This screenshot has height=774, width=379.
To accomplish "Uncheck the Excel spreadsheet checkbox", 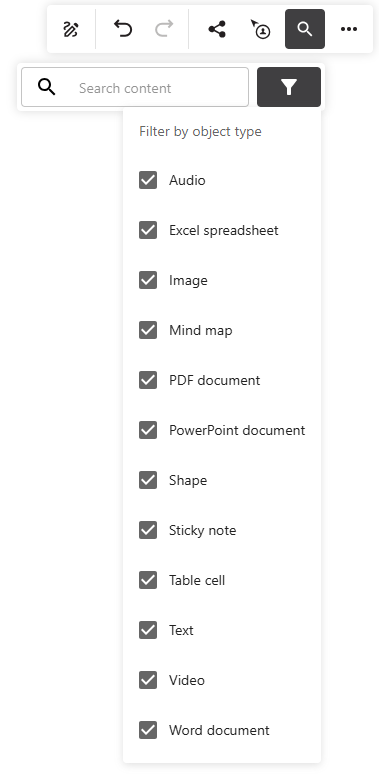I will [x=148, y=230].
